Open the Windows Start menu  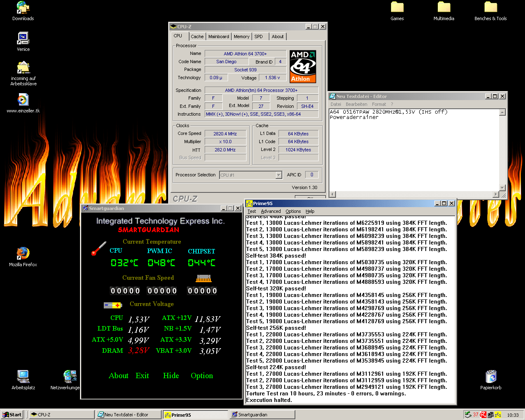12,415
